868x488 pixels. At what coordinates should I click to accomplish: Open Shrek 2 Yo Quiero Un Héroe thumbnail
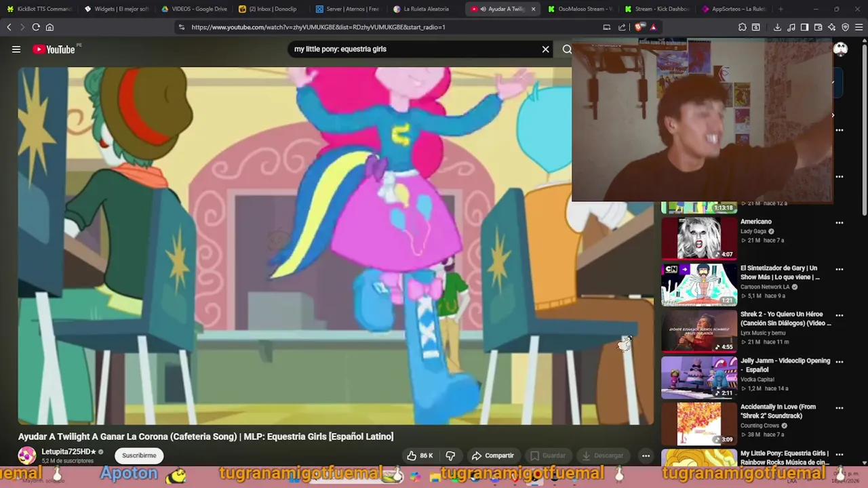(x=699, y=331)
